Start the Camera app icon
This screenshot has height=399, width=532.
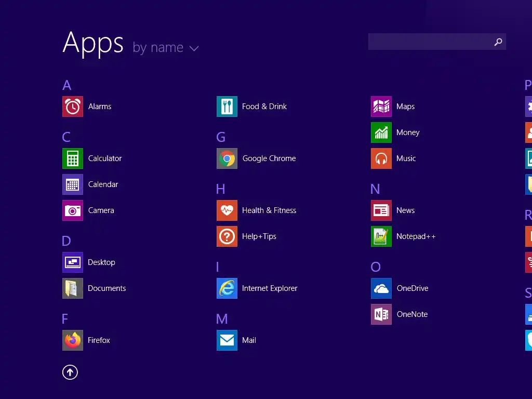point(73,210)
